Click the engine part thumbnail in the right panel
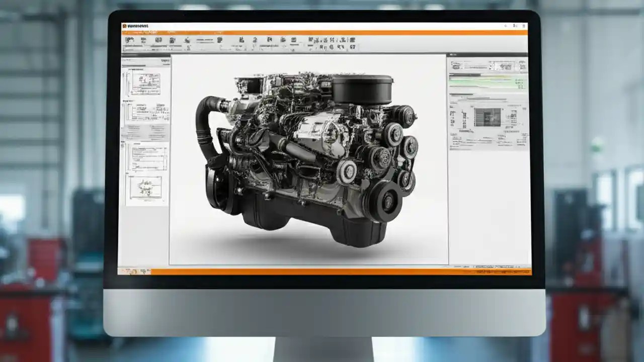Image resolution: width=644 pixels, height=362 pixels. click(487, 117)
